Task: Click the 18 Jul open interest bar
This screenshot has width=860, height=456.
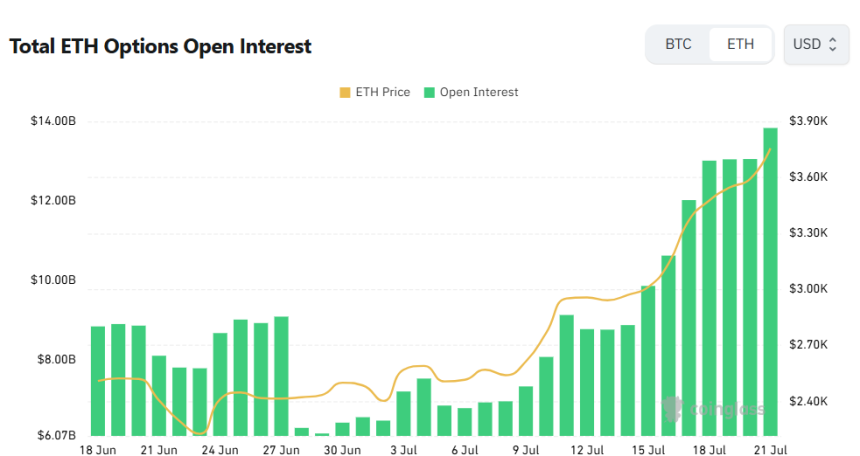Action: 709,299
